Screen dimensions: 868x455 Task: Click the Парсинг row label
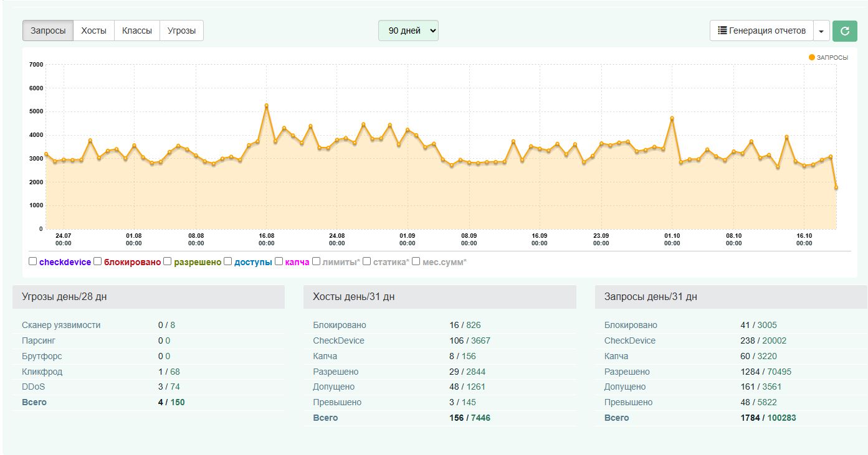40,340
